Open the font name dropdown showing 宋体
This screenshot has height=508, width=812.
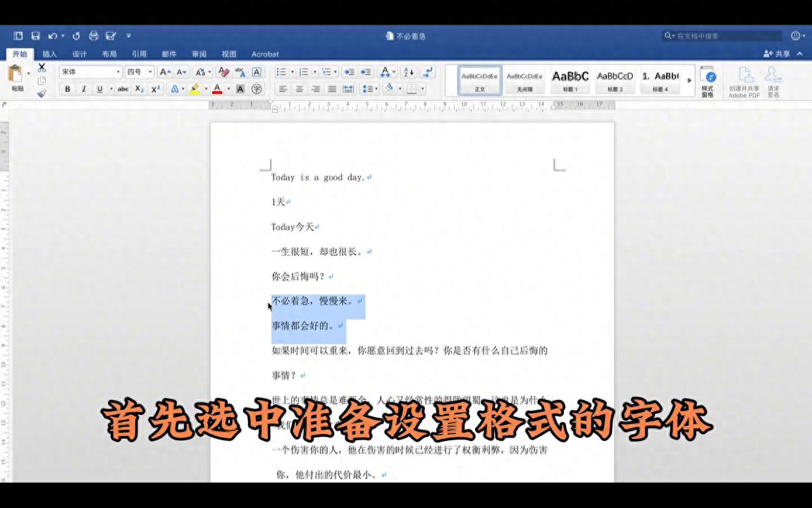[x=90, y=72]
